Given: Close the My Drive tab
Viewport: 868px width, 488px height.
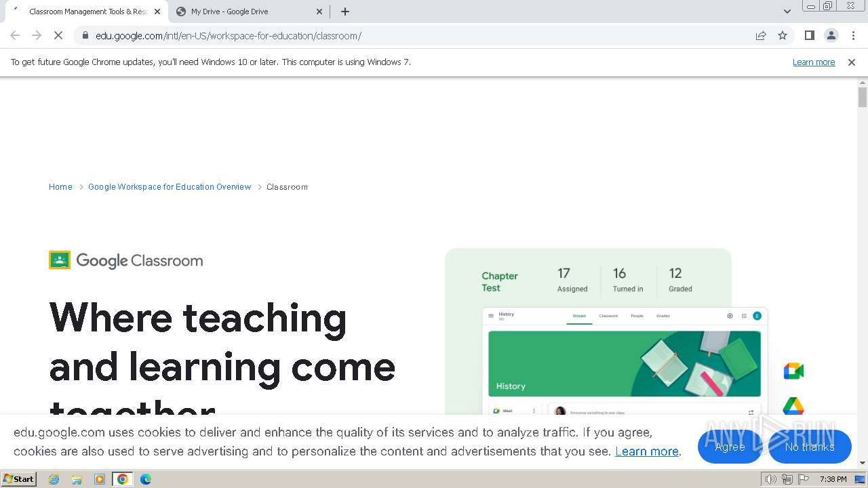Looking at the screenshot, I should (319, 12).
